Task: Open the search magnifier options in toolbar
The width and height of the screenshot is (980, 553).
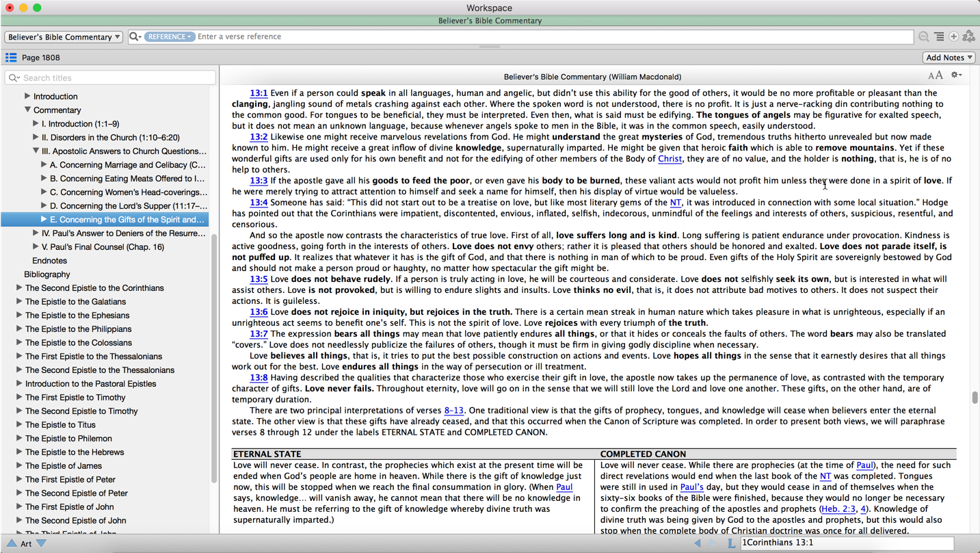Action: [x=135, y=36]
